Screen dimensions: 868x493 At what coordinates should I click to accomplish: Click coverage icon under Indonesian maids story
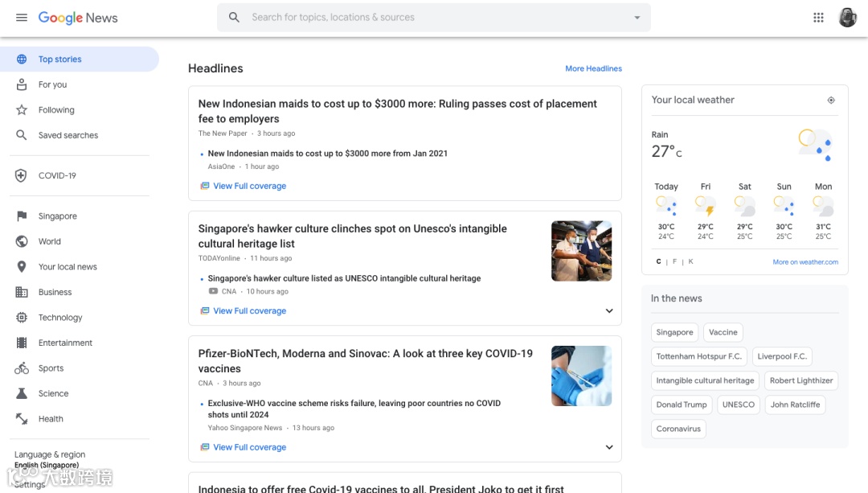pos(205,186)
